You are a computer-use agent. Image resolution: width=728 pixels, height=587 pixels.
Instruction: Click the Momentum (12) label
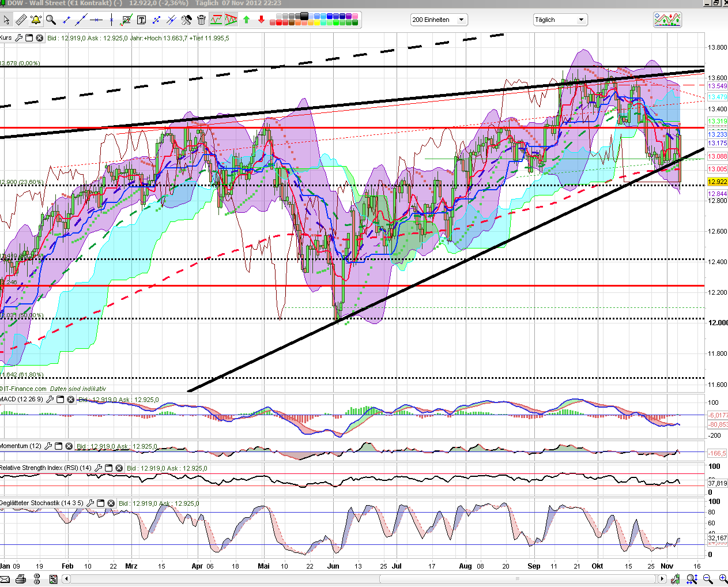click(21, 446)
